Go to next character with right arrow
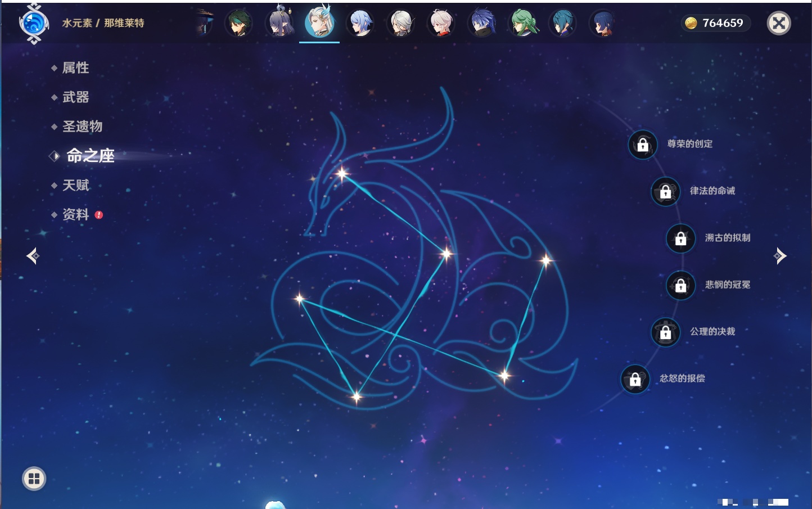 coord(779,256)
